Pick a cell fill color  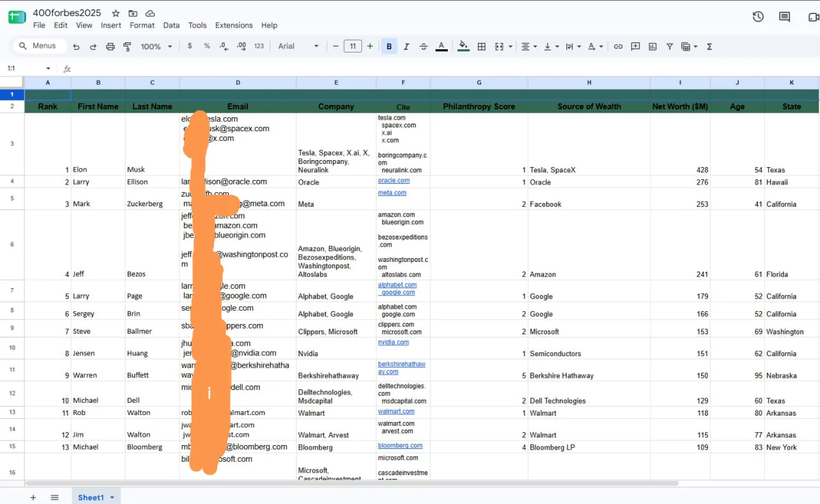tap(463, 46)
